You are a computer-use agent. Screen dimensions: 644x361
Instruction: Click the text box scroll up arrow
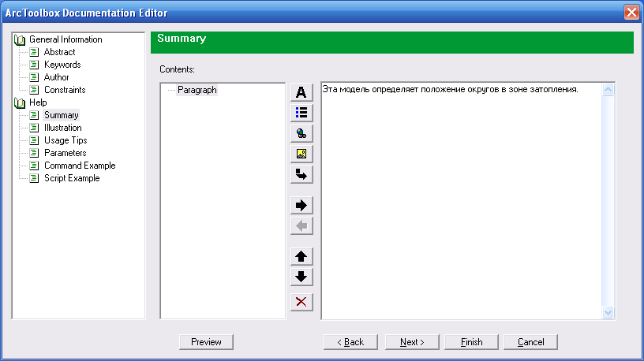point(608,89)
